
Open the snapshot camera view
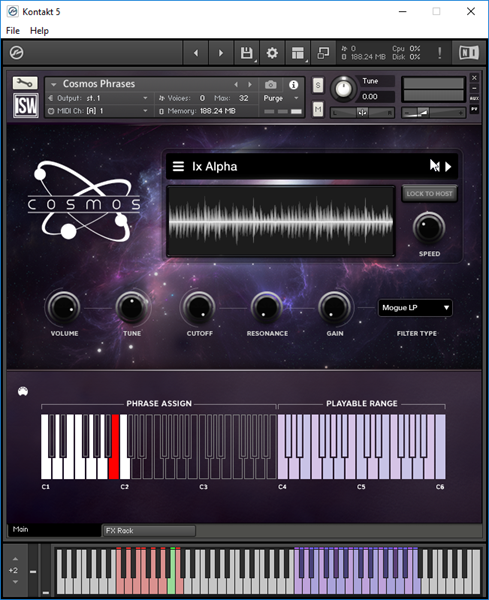pos(271,85)
